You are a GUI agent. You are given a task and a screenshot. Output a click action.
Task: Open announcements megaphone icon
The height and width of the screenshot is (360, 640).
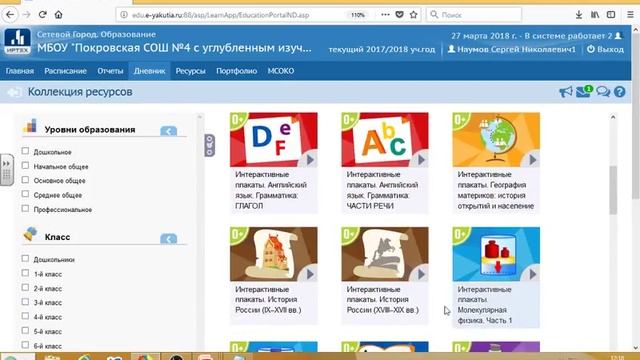566,92
